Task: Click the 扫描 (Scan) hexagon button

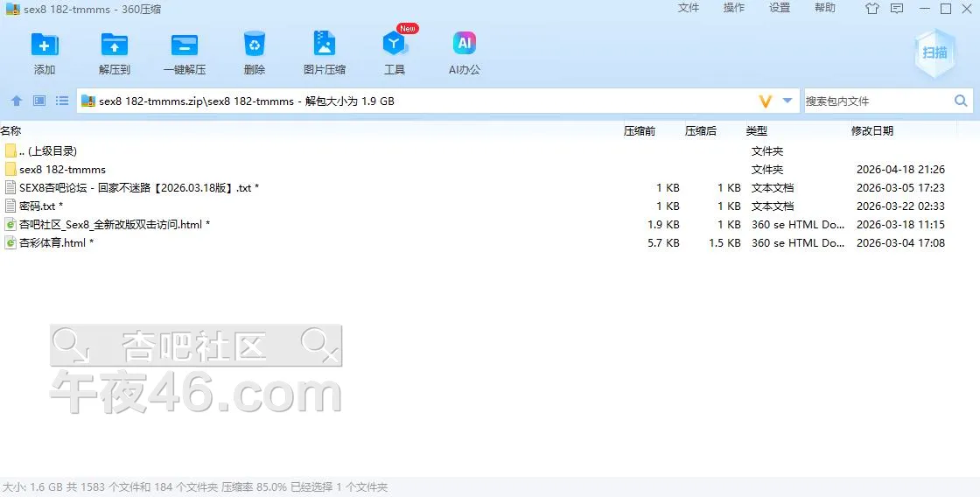Action: click(934, 52)
